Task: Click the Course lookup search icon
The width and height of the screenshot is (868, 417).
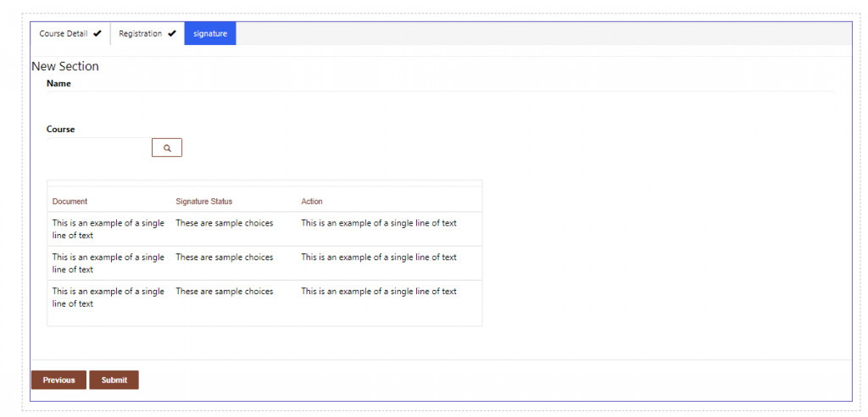Action: point(167,147)
